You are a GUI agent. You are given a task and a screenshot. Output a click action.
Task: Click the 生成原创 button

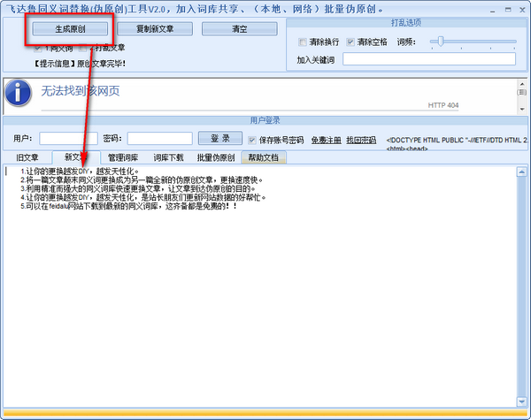click(70, 28)
